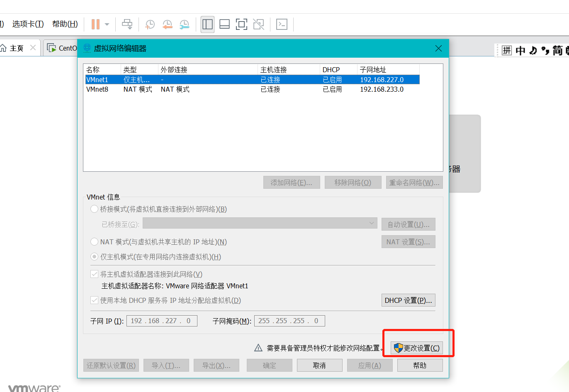Click the 更改设置(C) admin button
This screenshot has height=392, width=569.
click(417, 348)
